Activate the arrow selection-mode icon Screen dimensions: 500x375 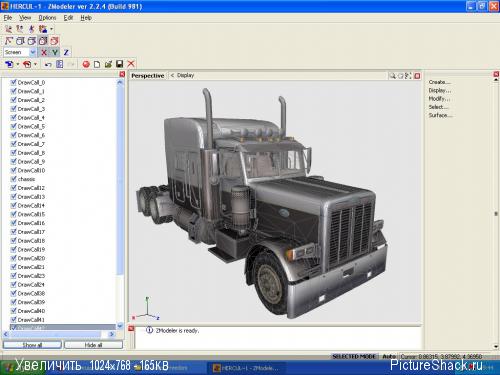9,41
